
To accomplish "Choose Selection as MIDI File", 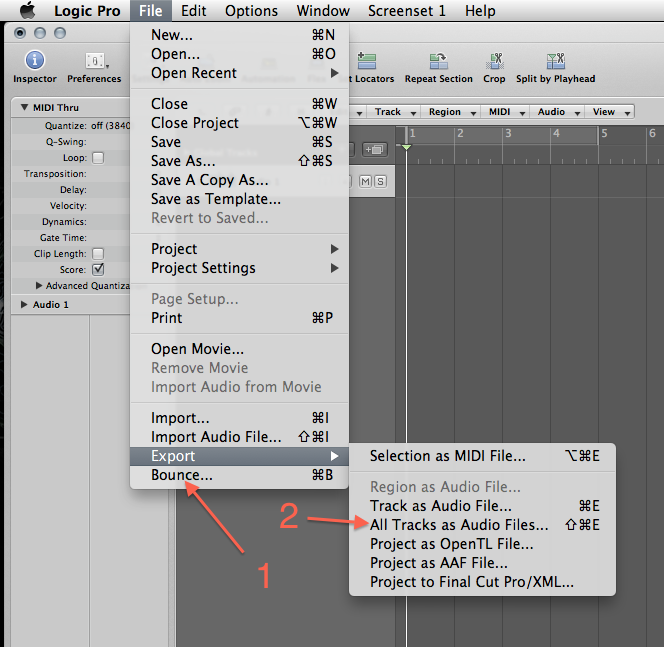I will [x=482, y=456].
